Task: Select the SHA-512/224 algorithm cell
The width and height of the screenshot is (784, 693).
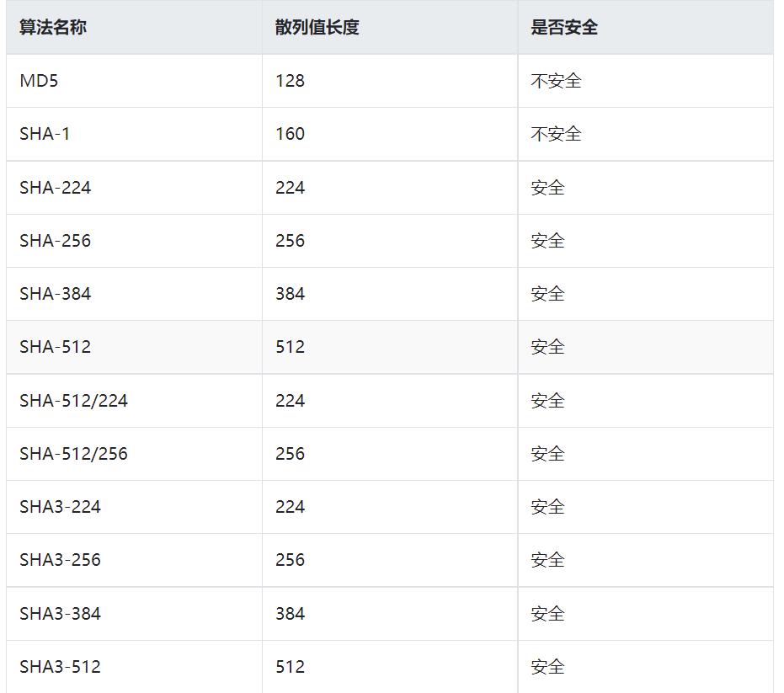Action: (74, 401)
